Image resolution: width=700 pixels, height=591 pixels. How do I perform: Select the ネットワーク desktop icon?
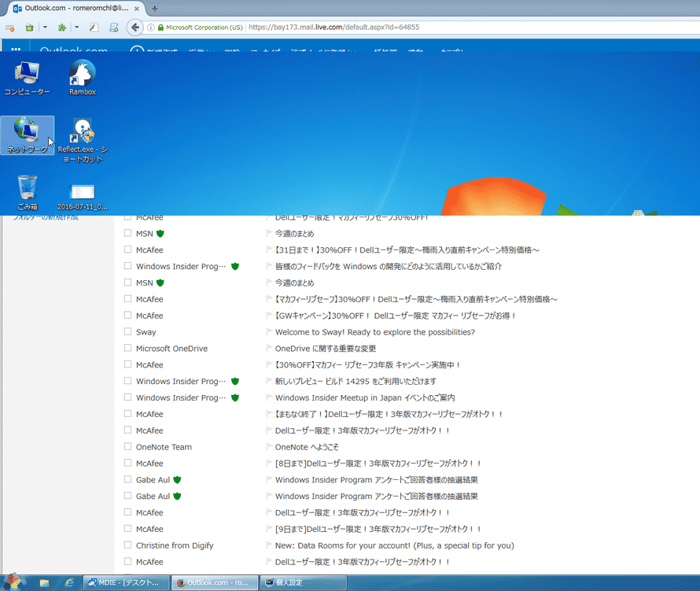28,135
